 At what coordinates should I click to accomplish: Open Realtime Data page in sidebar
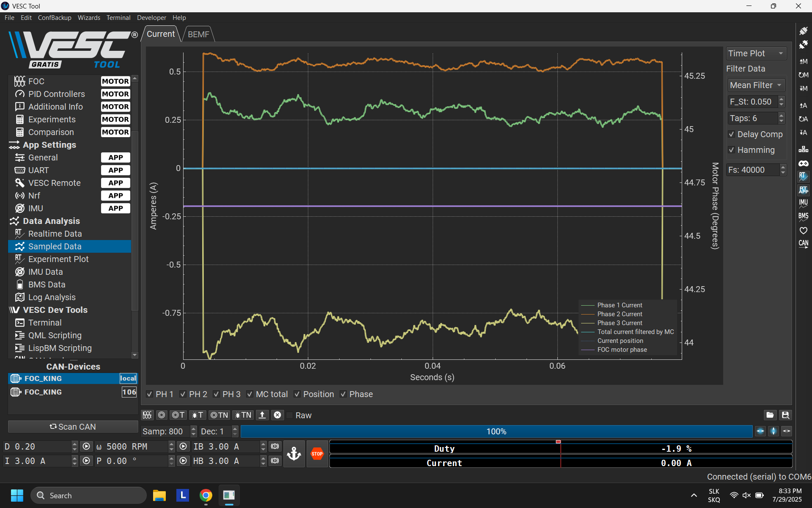(55, 234)
